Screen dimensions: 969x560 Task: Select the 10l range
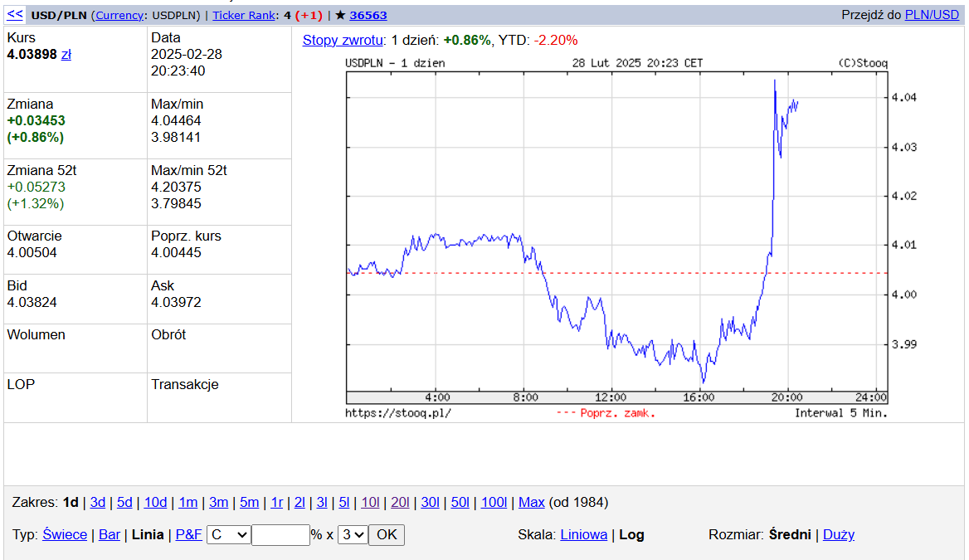(369, 503)
